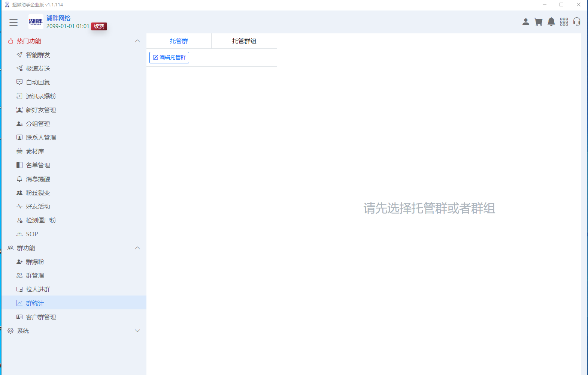The height and width of the screenshot is (375, 588).
Task: Toggle the hamburger menu sidebar
Action: [x=13, y=22]
